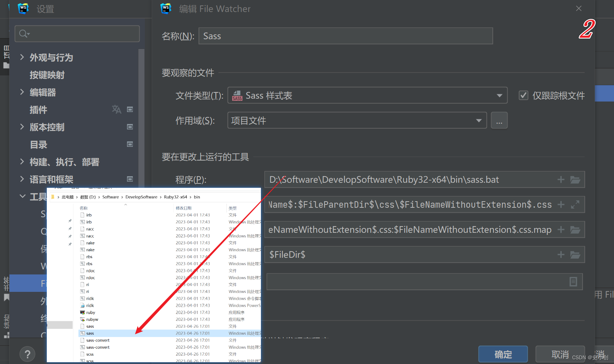
Task: Select the ridk row in Explorer typed Windows 命令脚本
Action: pyautogui.click(x=169, y=298)
